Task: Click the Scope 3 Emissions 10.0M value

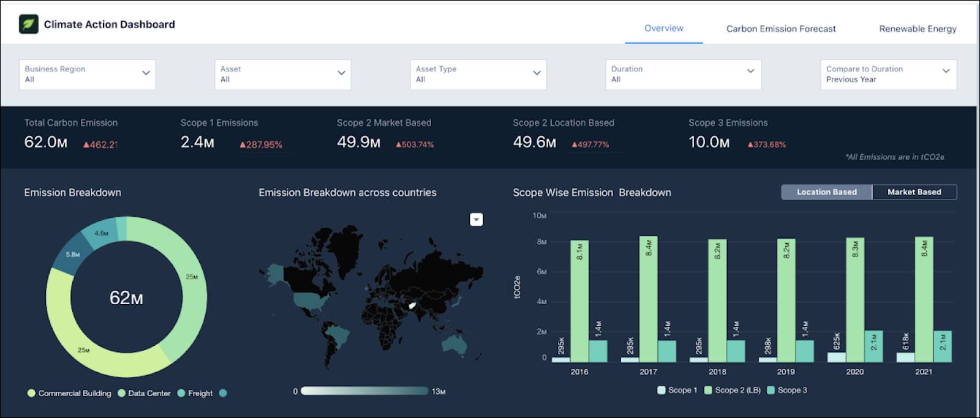Action: [x=709, y=142]
